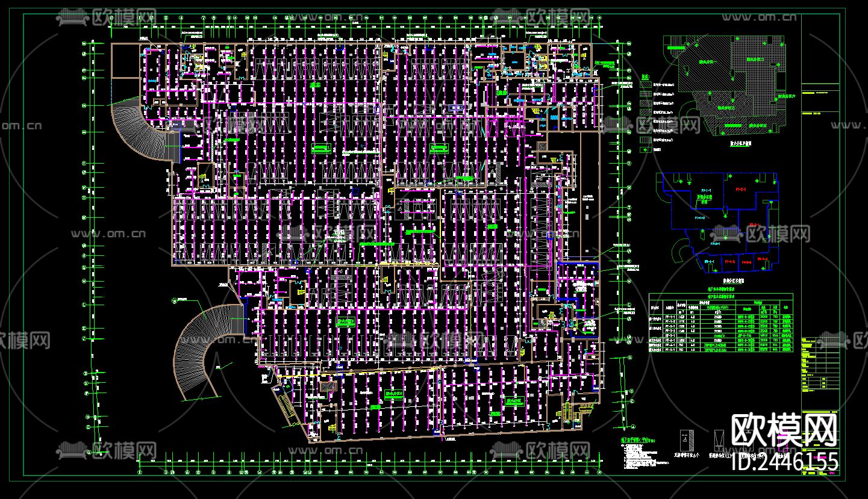Click the green ventilation equipment table
This screenshot has width=868, height=499.
720,324
